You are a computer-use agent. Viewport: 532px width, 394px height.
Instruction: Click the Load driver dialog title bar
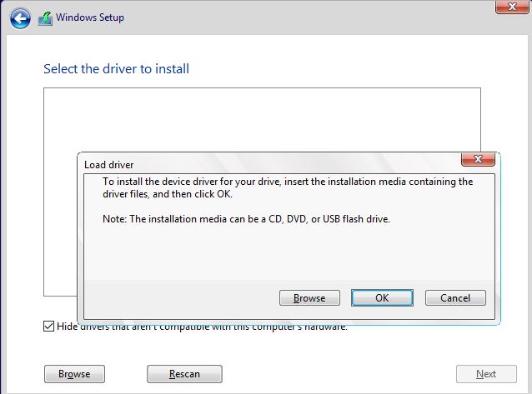[272, 164]
